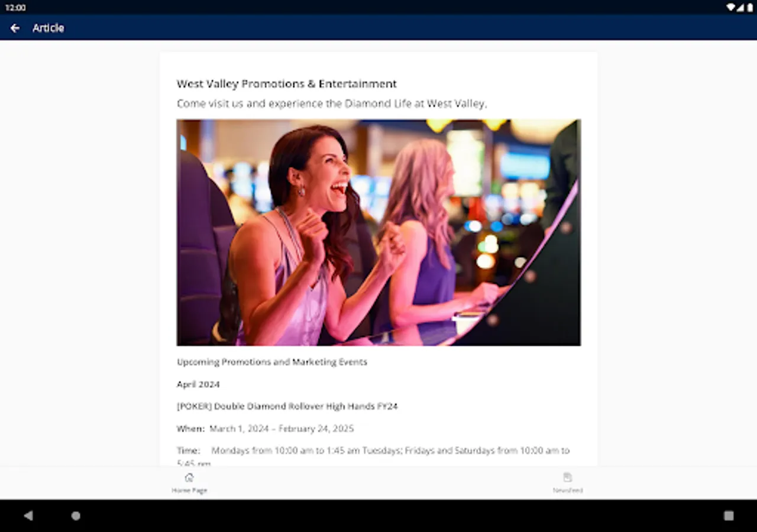This screenshot has width=757, height=532.
Task: Select the When date range text
Action: tap(265, 429)
